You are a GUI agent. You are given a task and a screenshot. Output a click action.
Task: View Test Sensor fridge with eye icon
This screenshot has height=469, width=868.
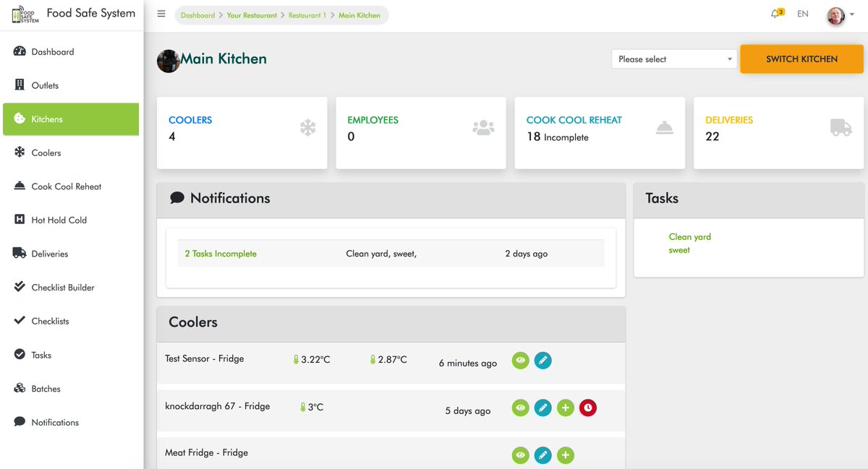click(x=520, y=360)
